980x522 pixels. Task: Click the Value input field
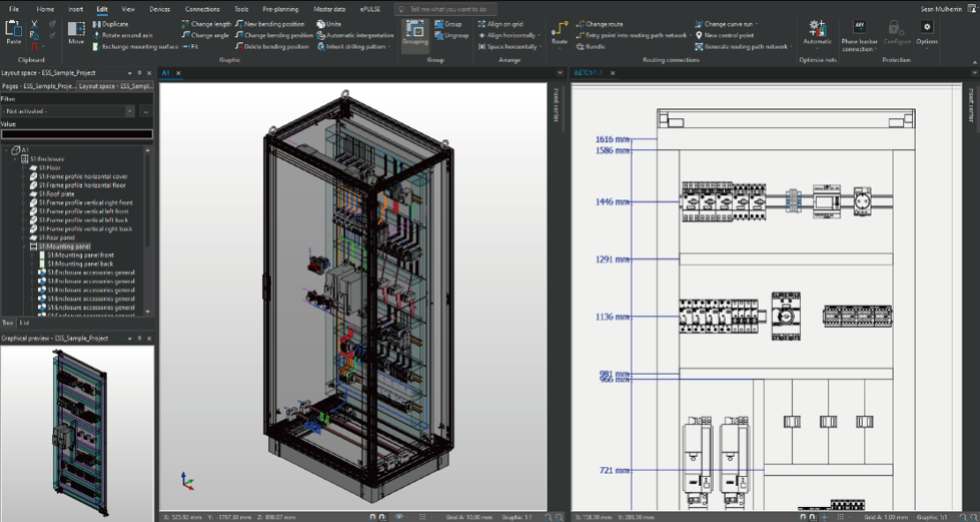tap(77, 134)
